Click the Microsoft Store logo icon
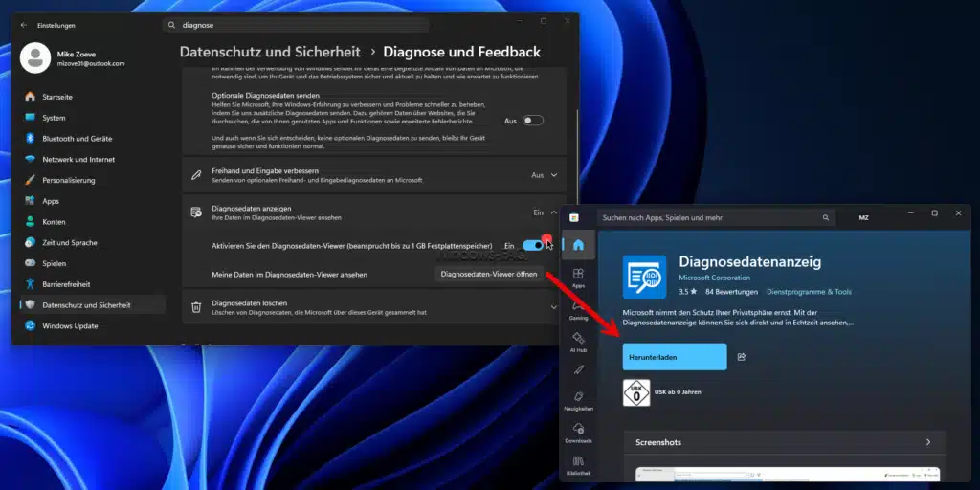Viewport: 980px width, 490px height. click(574, 217)
